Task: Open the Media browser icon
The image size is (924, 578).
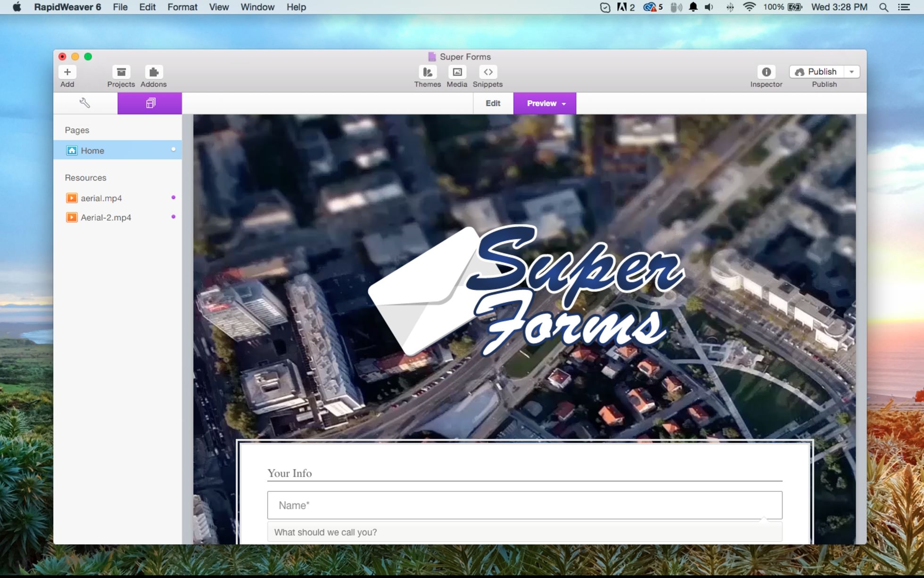Action: 457,72
